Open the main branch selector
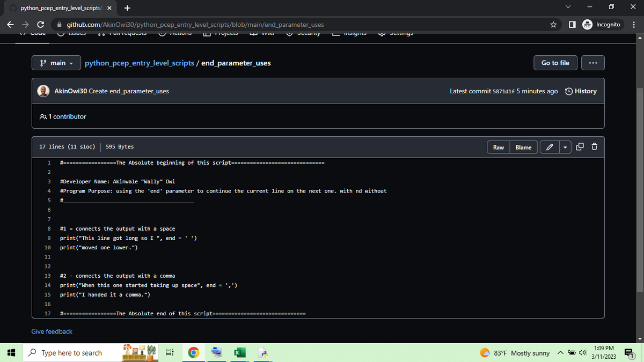The image size is (644, 362). (x=56, y=62)
